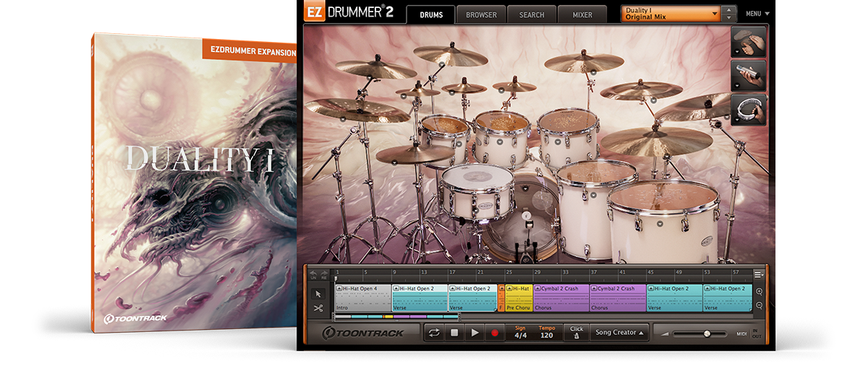Screen dimensions: 868x374
Task: Click the MIDI indicator
Action: [x=741, y=333]
